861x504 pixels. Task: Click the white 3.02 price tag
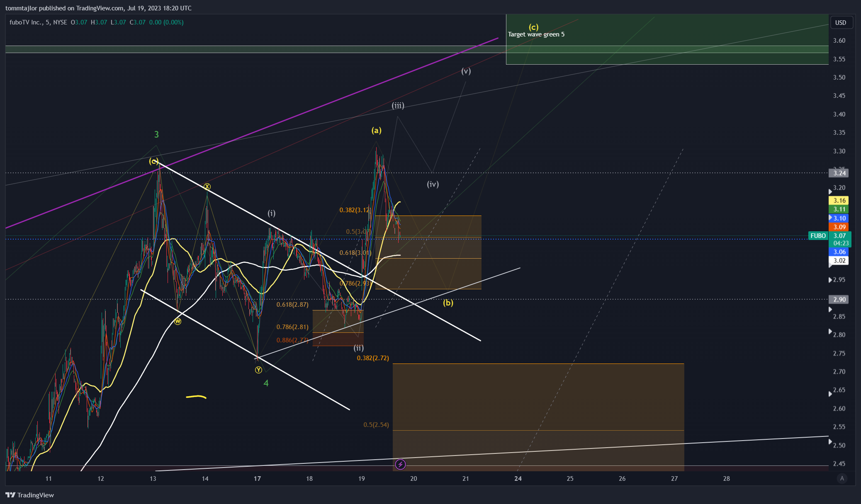[839, 261]
